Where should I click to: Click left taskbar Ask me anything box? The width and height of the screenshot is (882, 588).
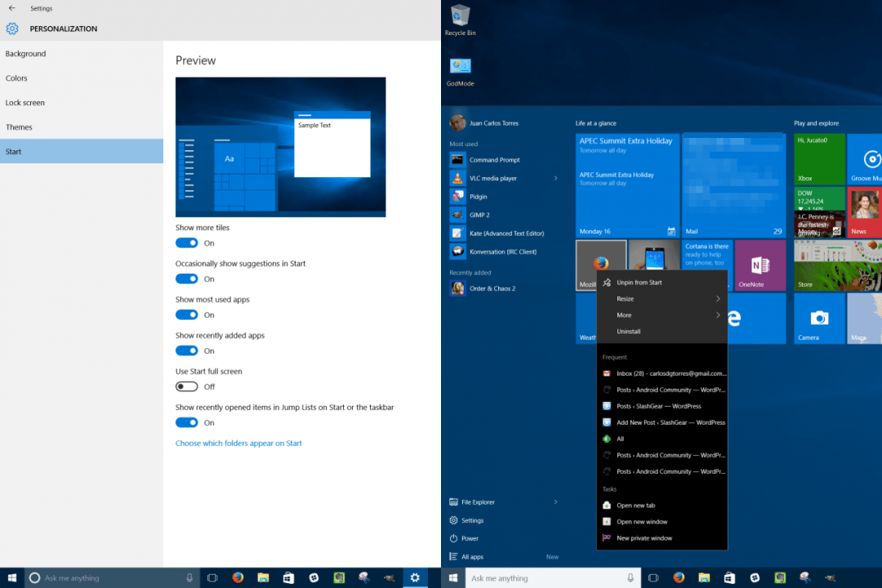(x=113, y=578)
